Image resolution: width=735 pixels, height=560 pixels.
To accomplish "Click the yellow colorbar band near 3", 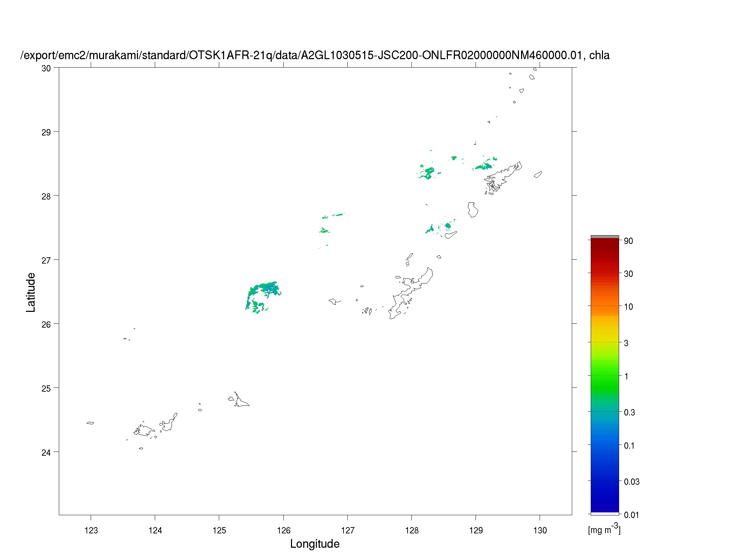I will (605, 342).
